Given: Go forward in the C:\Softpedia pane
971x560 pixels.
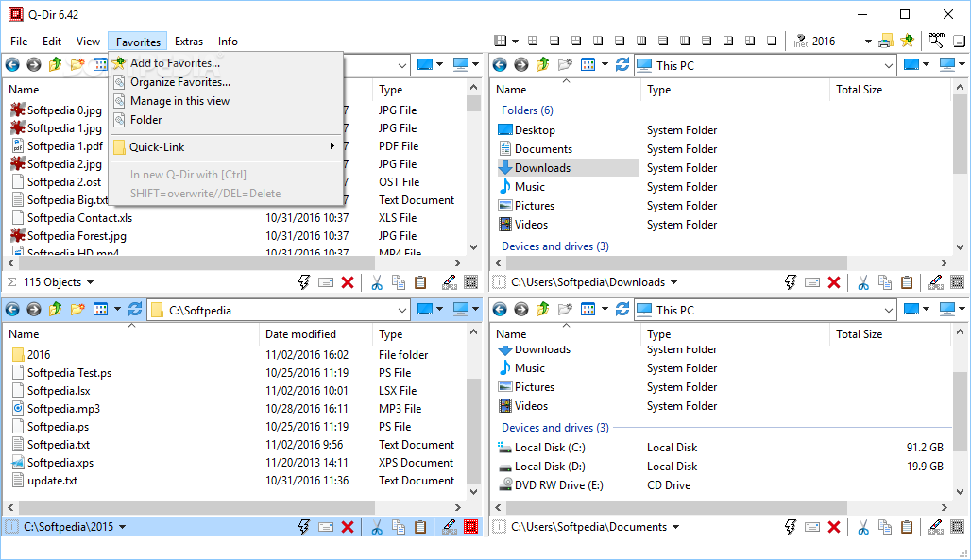Looking at the screenshot, I should (x=34, y=310).
